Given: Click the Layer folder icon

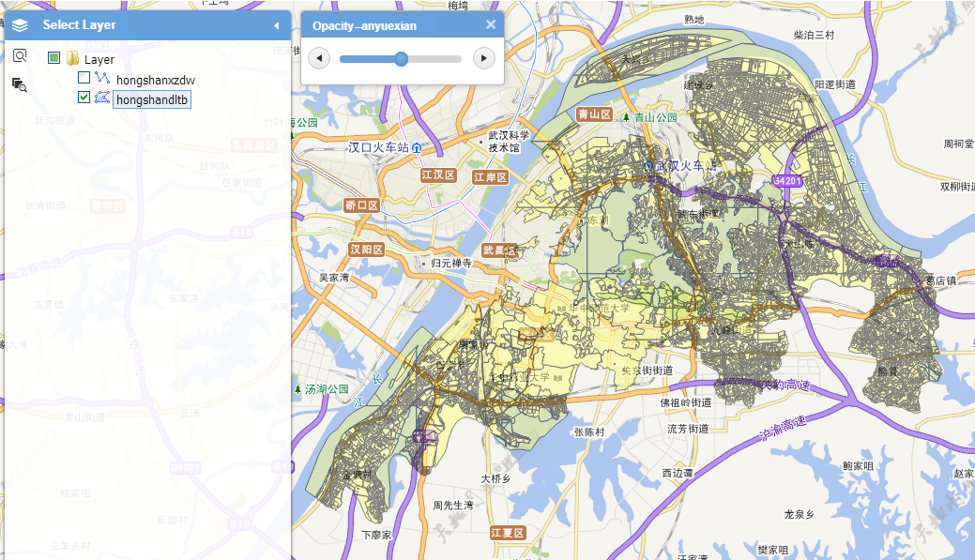Looking at the screenshot, I should point(73,58).
